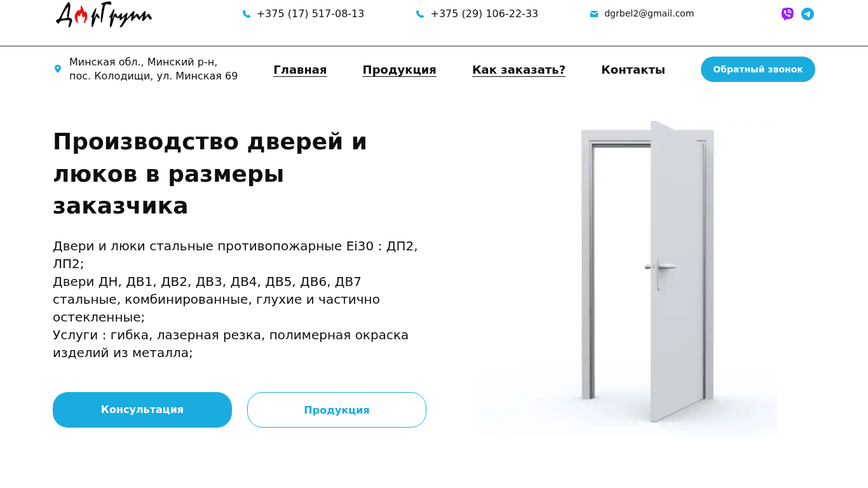Screen dimensions: 868x488
Task: Call the +375 (17) 517-08-13 number
Action: [x=310, y=14]
